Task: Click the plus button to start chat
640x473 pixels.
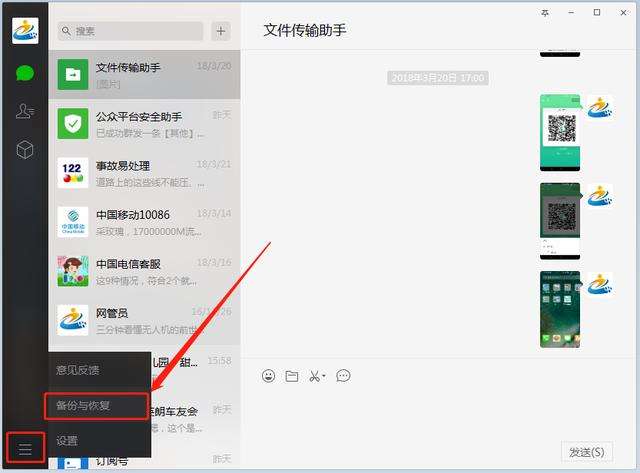Action: [x=221, y=31]
